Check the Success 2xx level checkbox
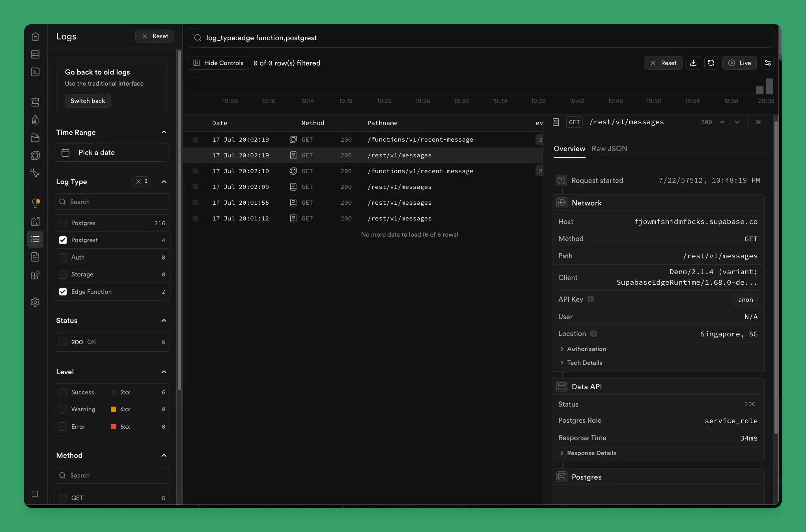 pos(63,392)
